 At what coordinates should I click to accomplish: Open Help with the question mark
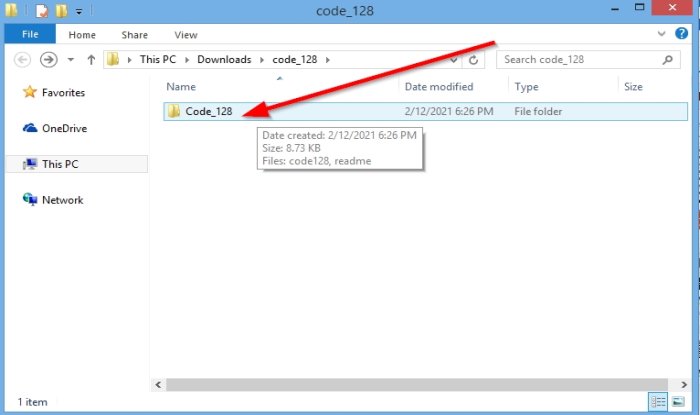(x=681, y=33)
